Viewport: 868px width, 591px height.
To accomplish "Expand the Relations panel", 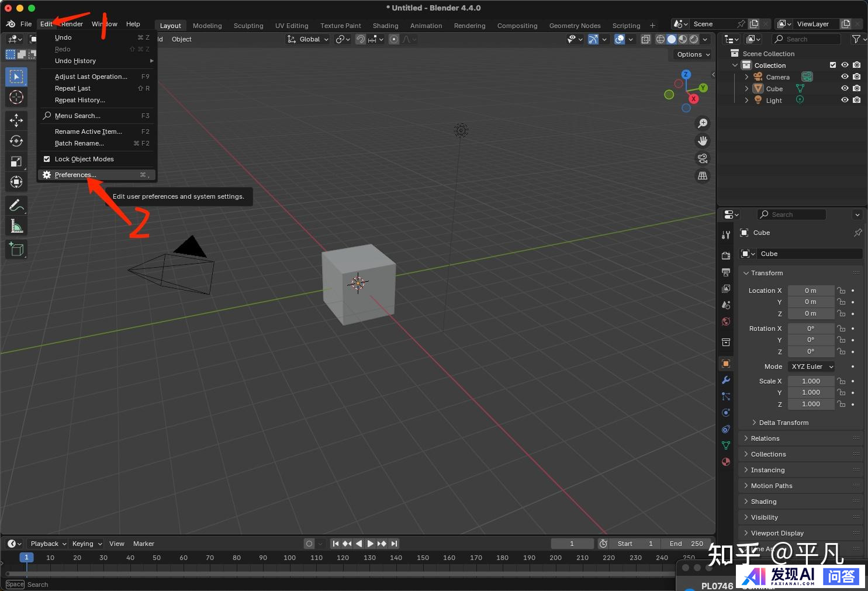I will point(765,438).
